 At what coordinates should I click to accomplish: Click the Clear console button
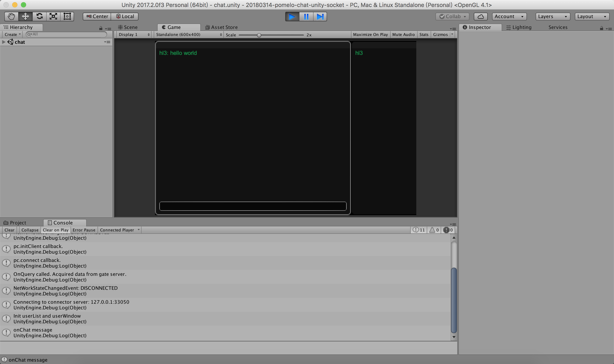tap(10, 230)
